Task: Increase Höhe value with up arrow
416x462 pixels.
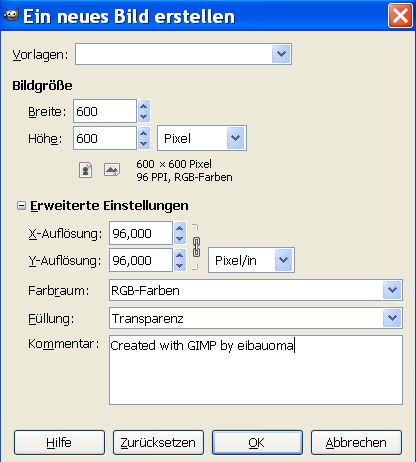Action: pos(144,134)
